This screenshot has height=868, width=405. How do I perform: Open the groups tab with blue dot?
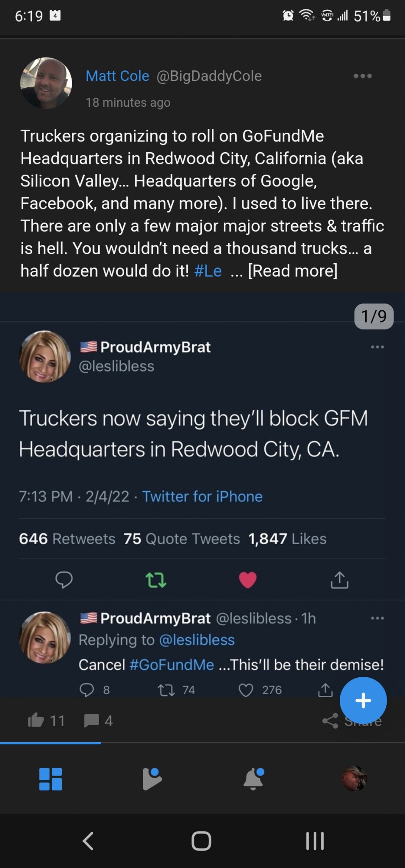click(152, 779)
